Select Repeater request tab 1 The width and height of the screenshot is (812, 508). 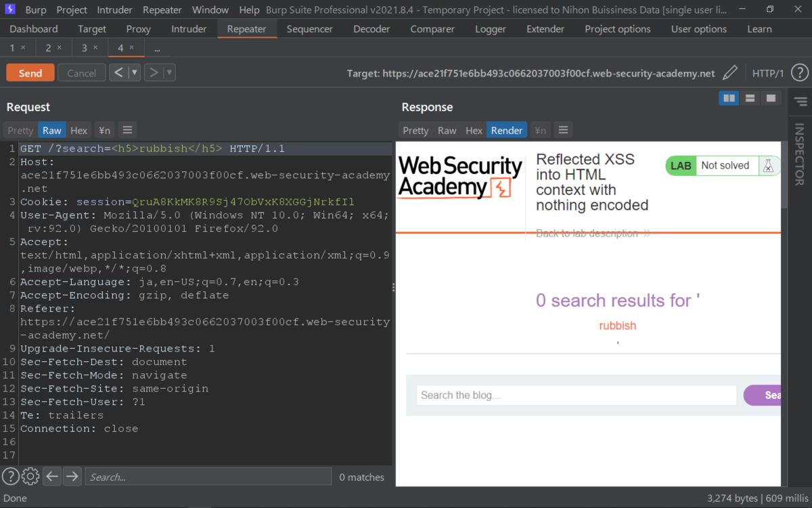tap(12, 48)
